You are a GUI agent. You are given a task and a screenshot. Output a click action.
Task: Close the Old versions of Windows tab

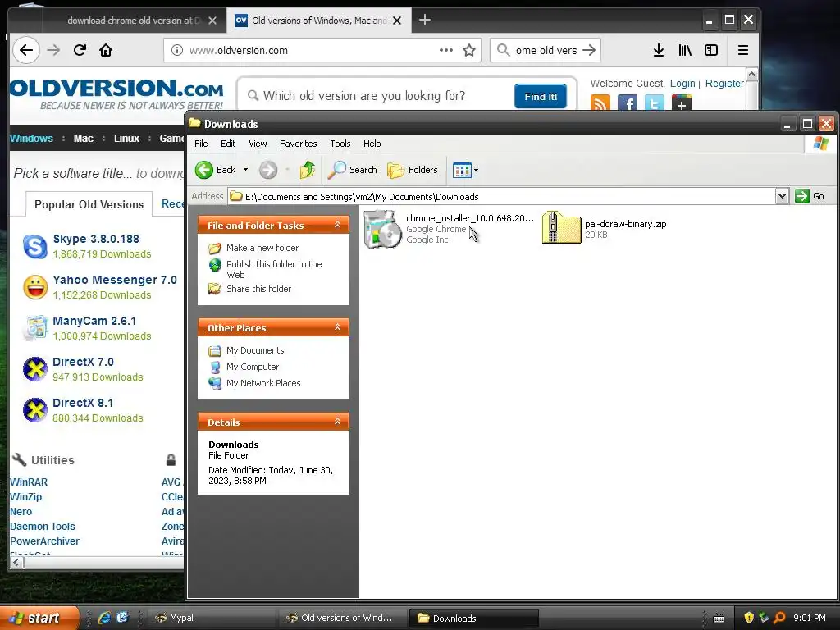pyautogui.click(x=397, y=21)
